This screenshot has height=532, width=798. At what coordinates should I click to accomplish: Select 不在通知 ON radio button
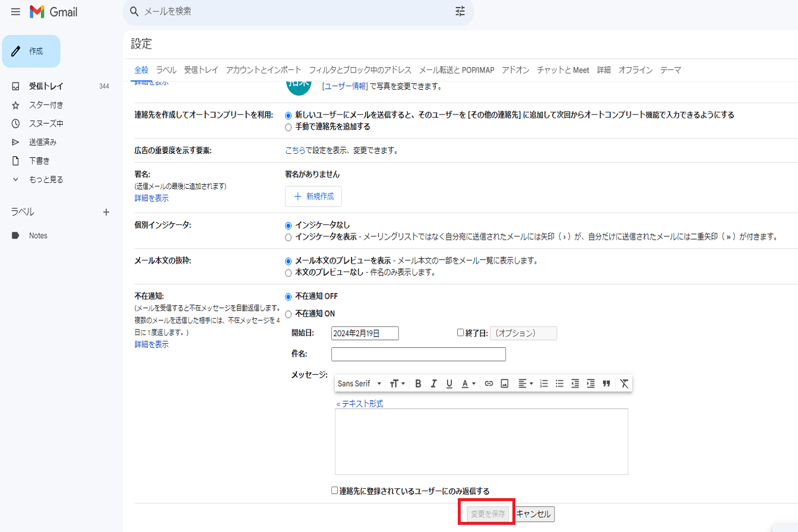pos(289,314)
